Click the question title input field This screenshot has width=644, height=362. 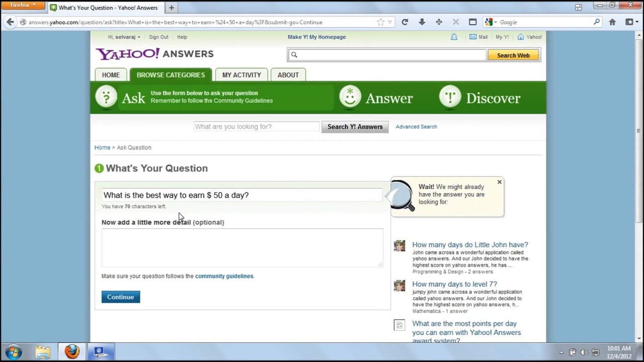pyautogui.click(x=242, y=195)
